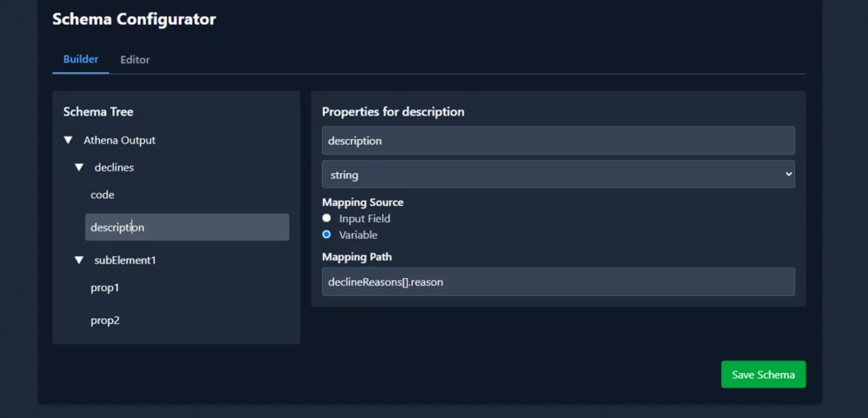868x418 pixels.
Task: Select the declines node label
Action: 114,168
